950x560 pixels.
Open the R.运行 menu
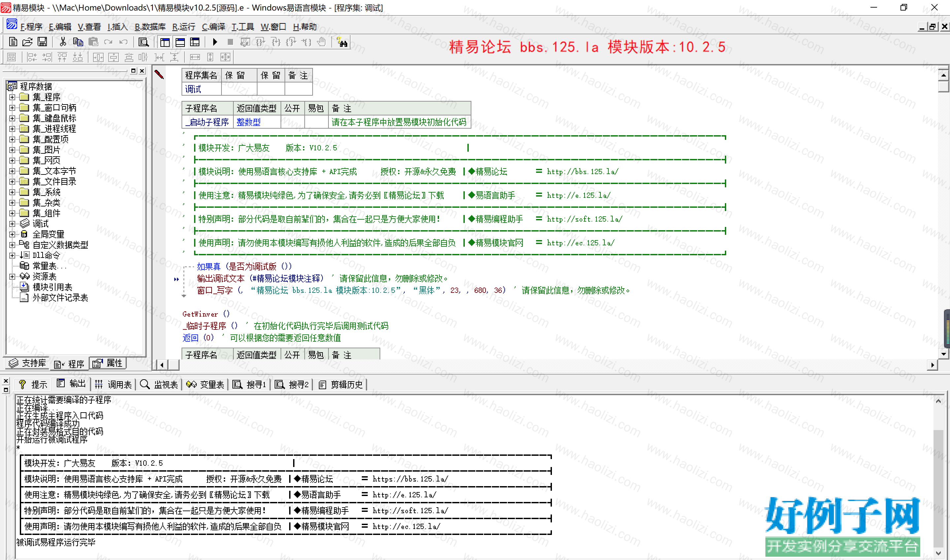coord(184,27)
